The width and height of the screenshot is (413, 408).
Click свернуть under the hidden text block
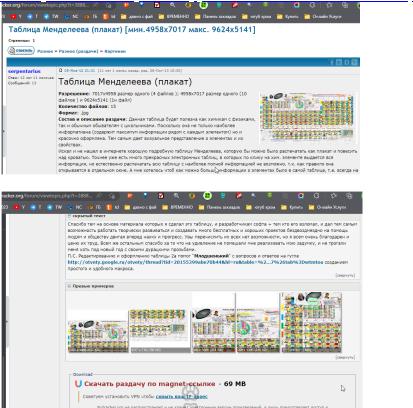(x=345, y=275)
